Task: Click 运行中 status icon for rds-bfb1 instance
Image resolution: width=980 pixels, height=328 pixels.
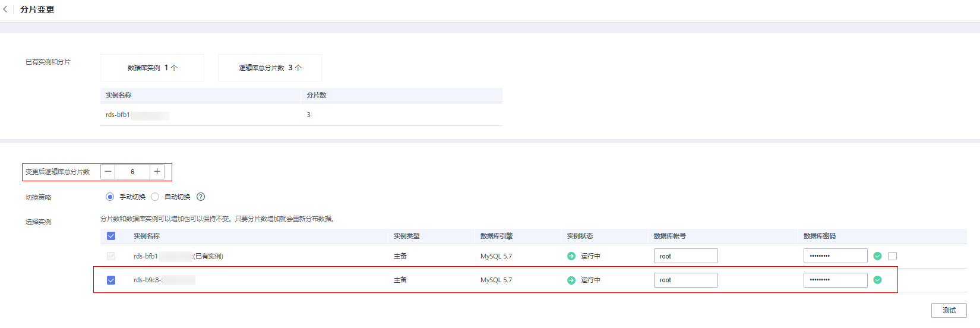Action: click(x=571, y=256)
